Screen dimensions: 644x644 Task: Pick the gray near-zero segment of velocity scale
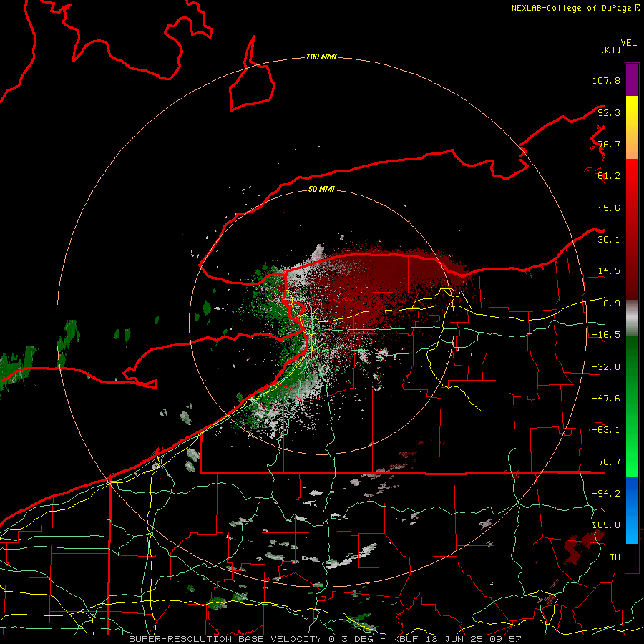(x=632, y=318)
